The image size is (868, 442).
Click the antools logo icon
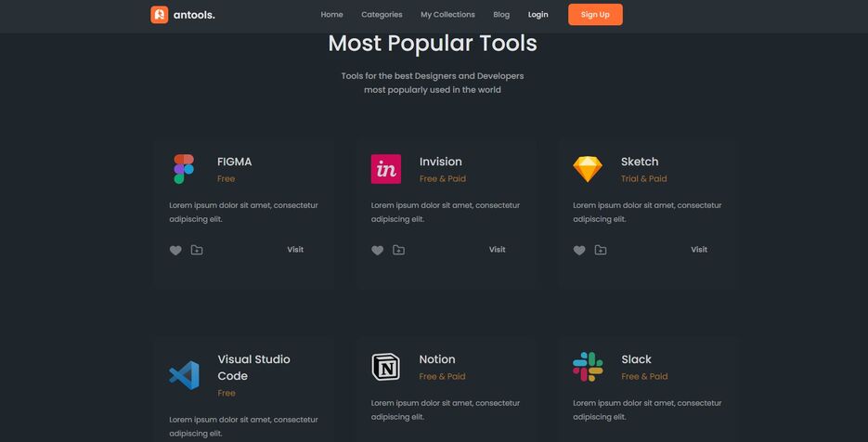point(160,15)
